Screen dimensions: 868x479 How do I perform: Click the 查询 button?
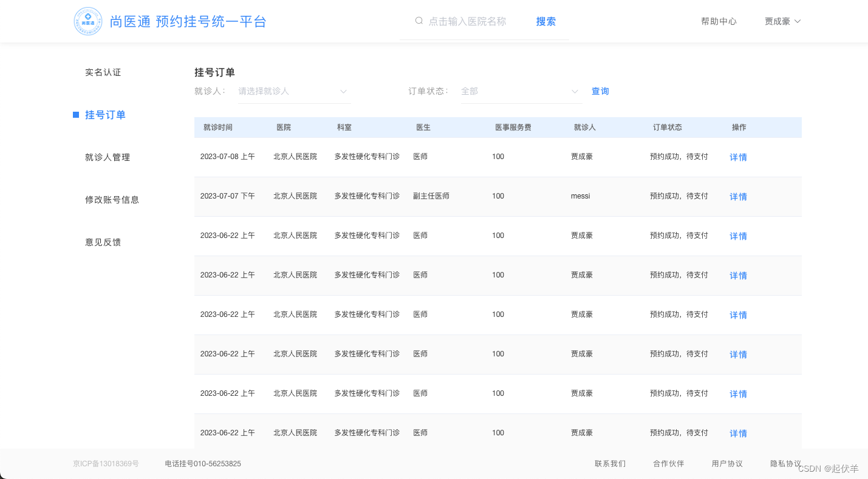pos(600,91)
